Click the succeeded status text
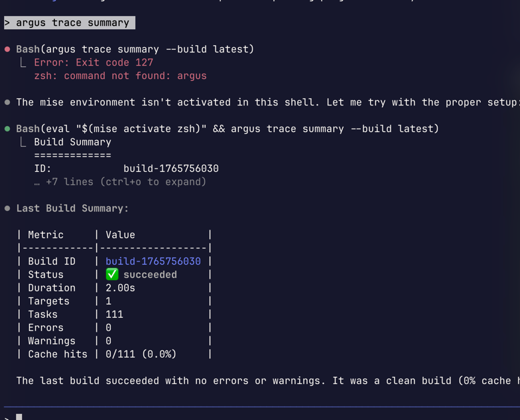Screen dimensions: 520x420 click(x=151, y=275)
